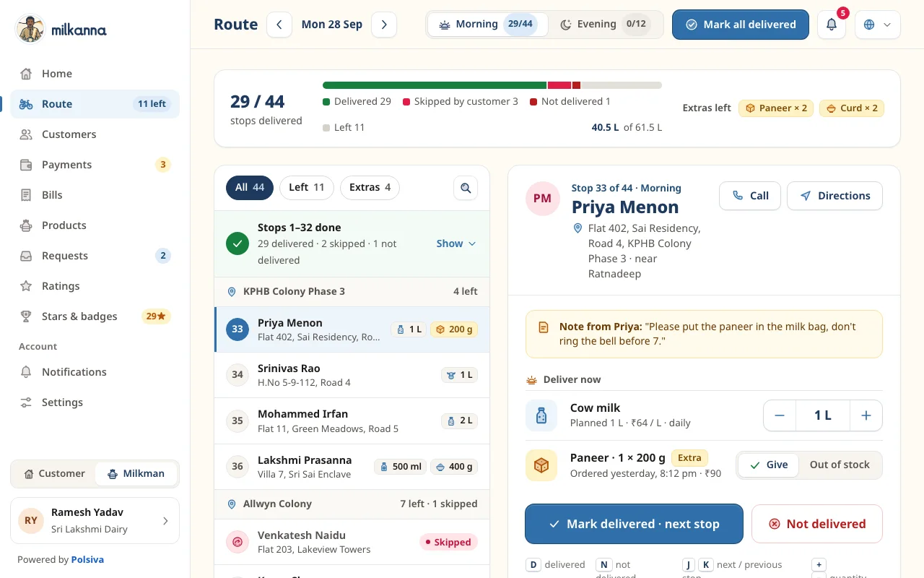Click Mark all delivered button
The width and height of the screenshot is (924, 578).
(741, 25)
